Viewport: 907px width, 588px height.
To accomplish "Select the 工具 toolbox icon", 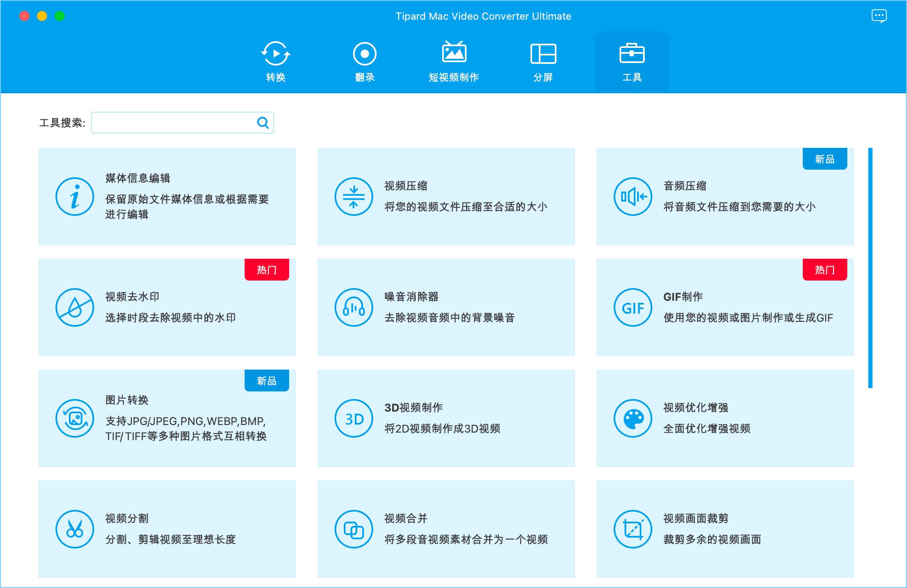I will [x=632, y=53].
